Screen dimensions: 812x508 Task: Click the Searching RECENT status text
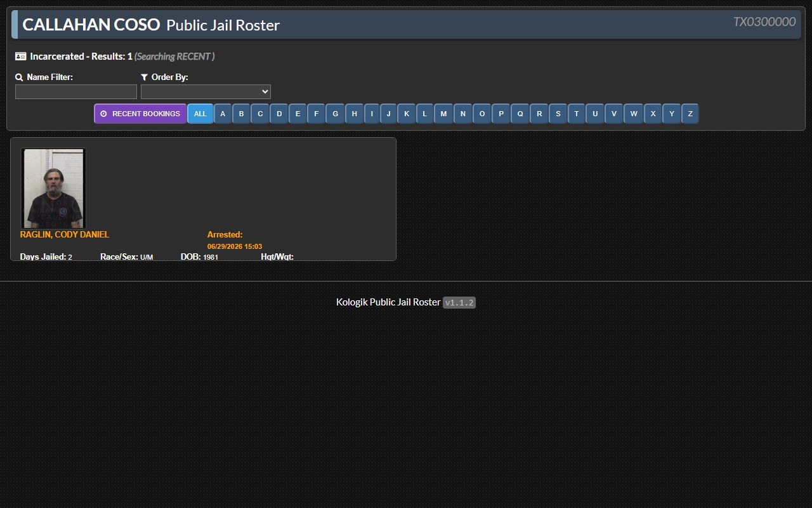pyautogui.click(x=174, y=57)
